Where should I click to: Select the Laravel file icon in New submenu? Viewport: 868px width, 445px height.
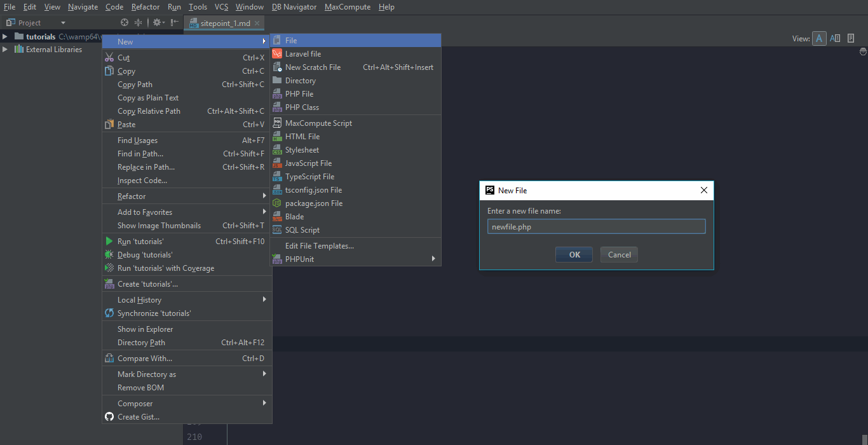click(277, 54)
